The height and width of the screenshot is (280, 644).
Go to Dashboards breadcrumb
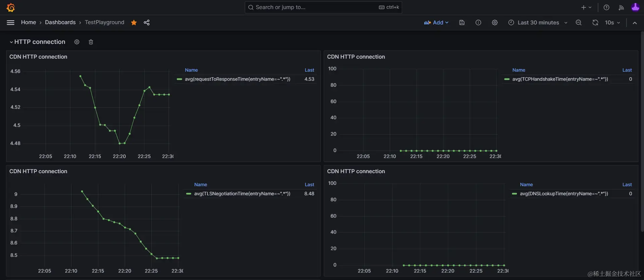click(x=60, y=22)
